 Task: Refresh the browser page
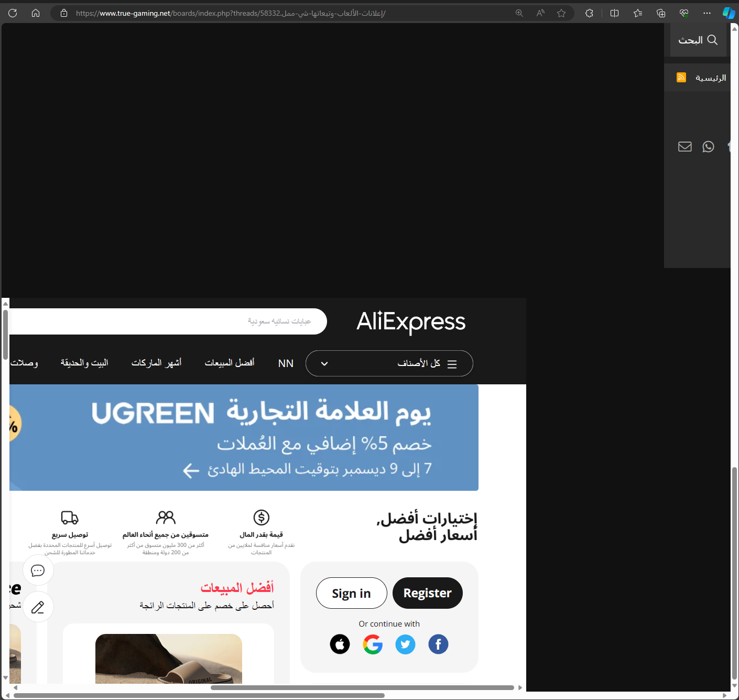point(13,13)
